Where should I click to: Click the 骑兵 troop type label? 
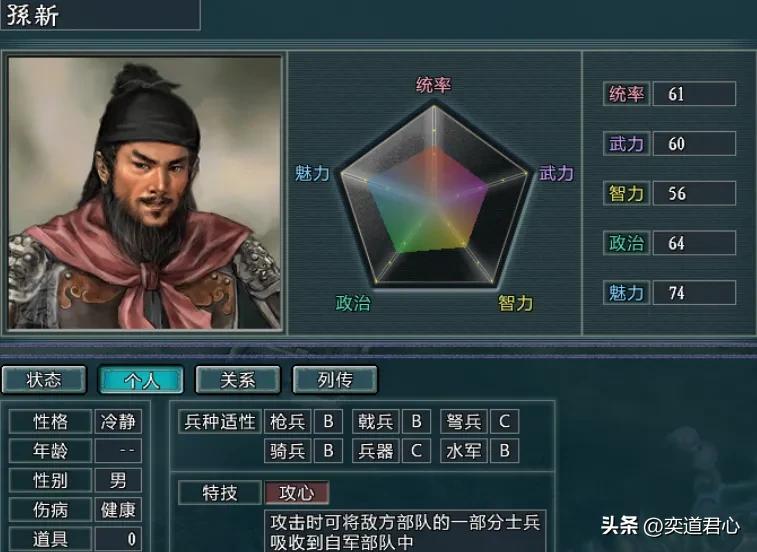pos(288,451)
